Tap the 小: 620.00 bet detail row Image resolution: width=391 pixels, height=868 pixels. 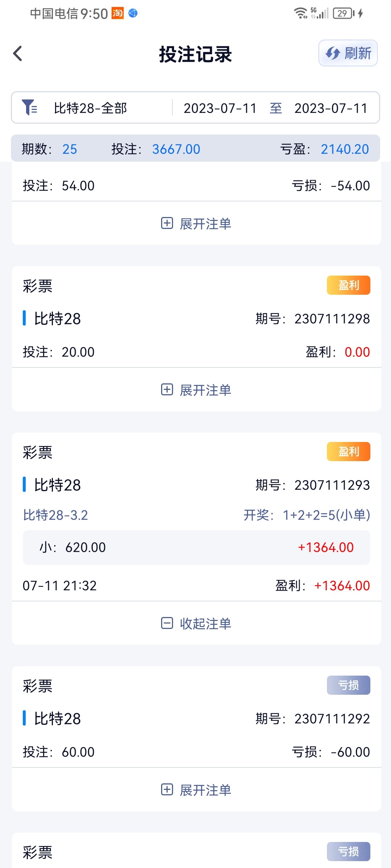[196, 548]
